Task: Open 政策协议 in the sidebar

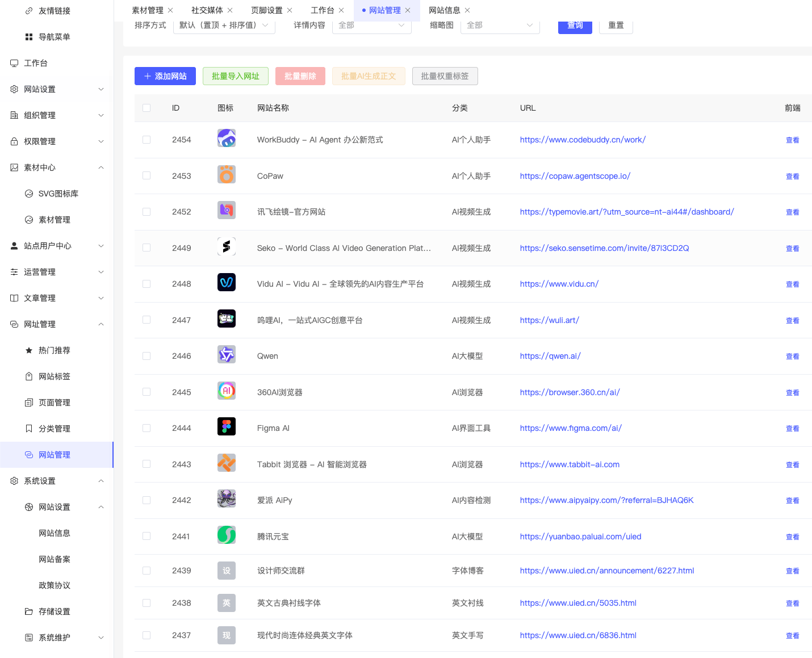Action: pyautogui.click(x=57, y=585)
